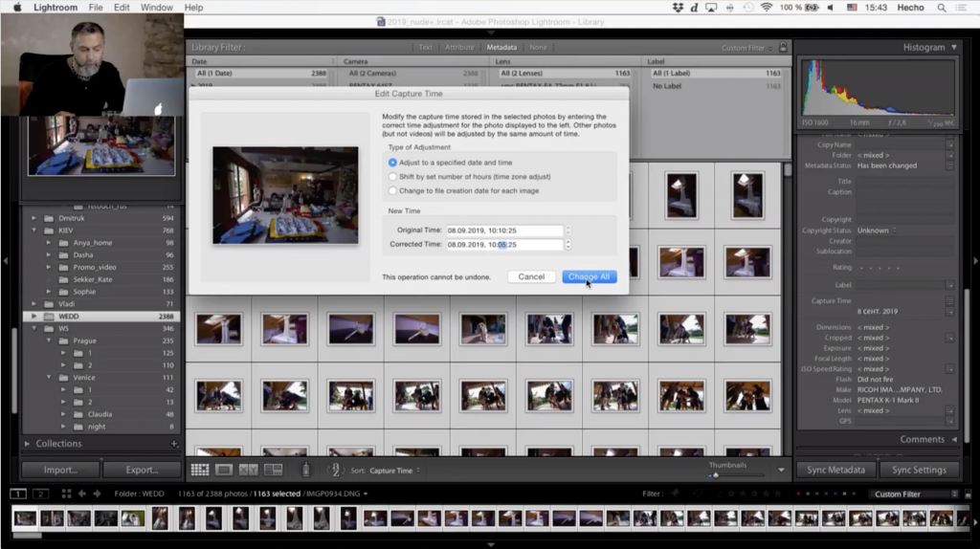The height and width of the screenshot is (549, 980).
Task: Click the Export button
Action: click(x=142, y=470)
